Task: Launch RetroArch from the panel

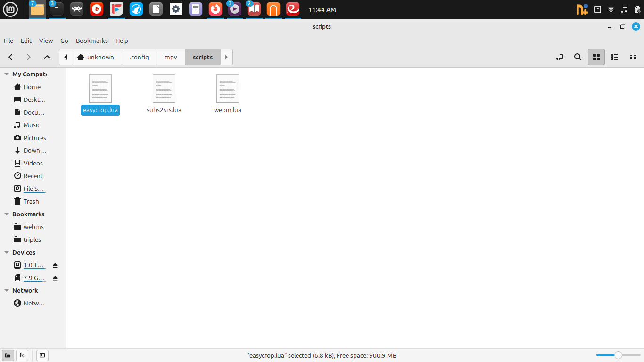Action: tap(77, 9)
